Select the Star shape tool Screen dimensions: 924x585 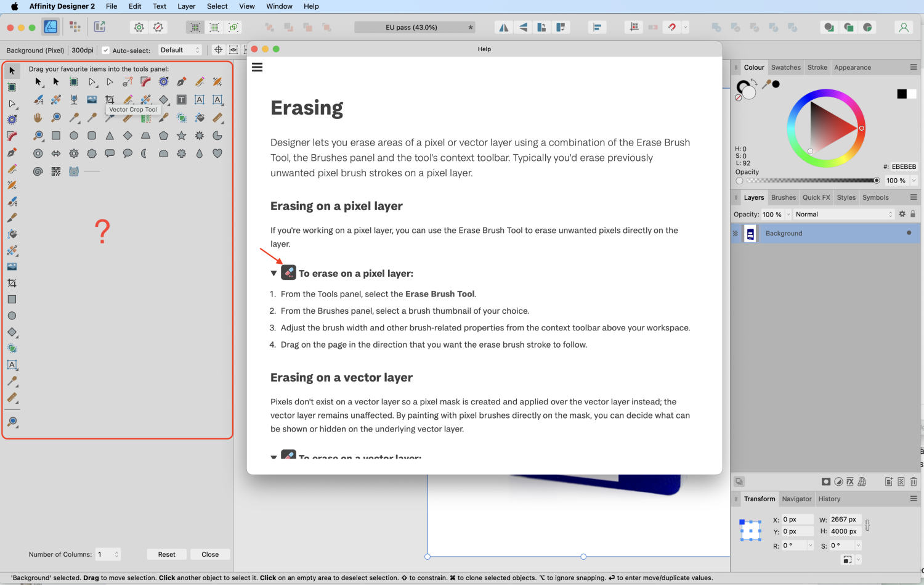[x=182, y=136]
